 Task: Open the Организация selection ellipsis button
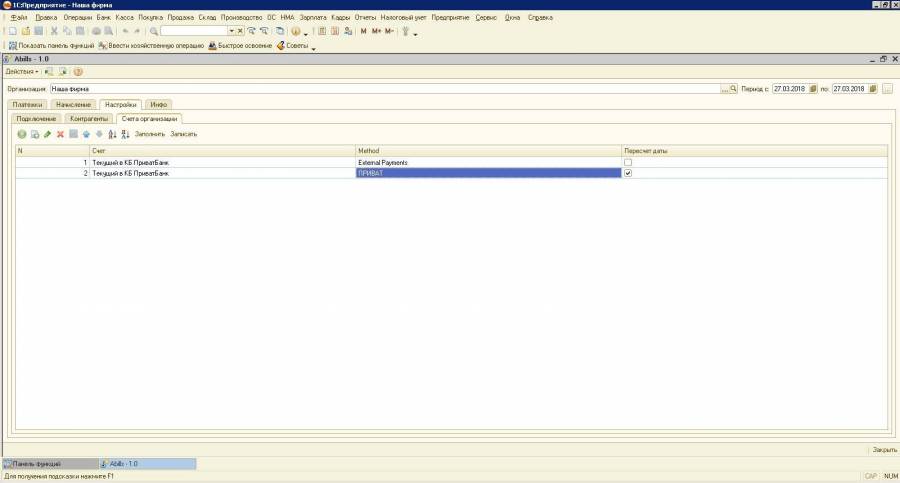724,89
